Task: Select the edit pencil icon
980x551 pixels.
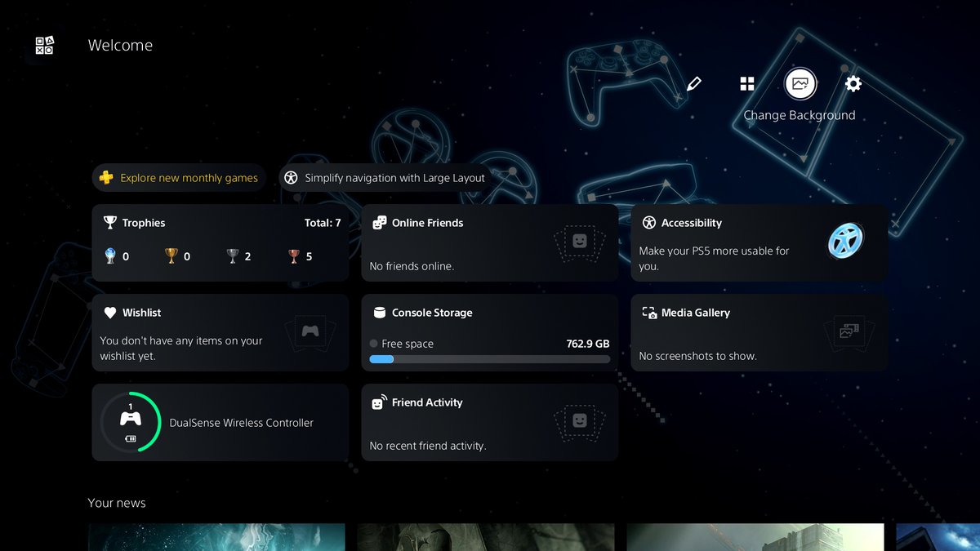Action: tap(693, 83)
